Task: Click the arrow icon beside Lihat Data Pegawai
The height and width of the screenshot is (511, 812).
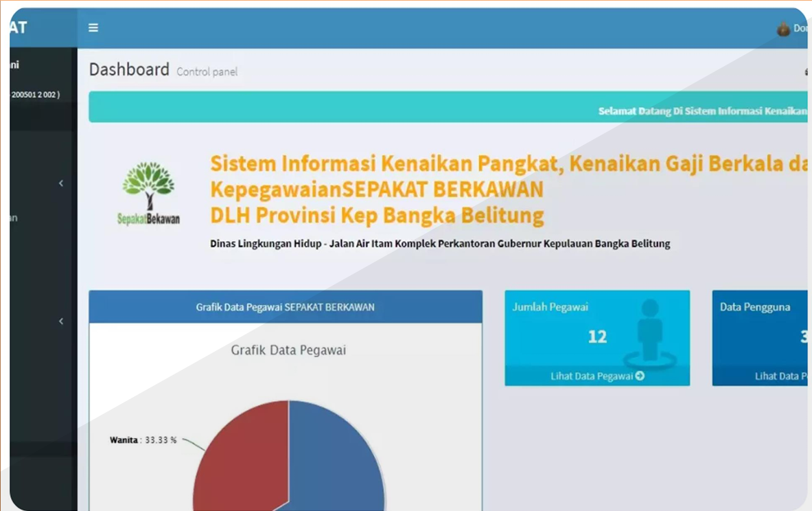Action: coord(640,376)
